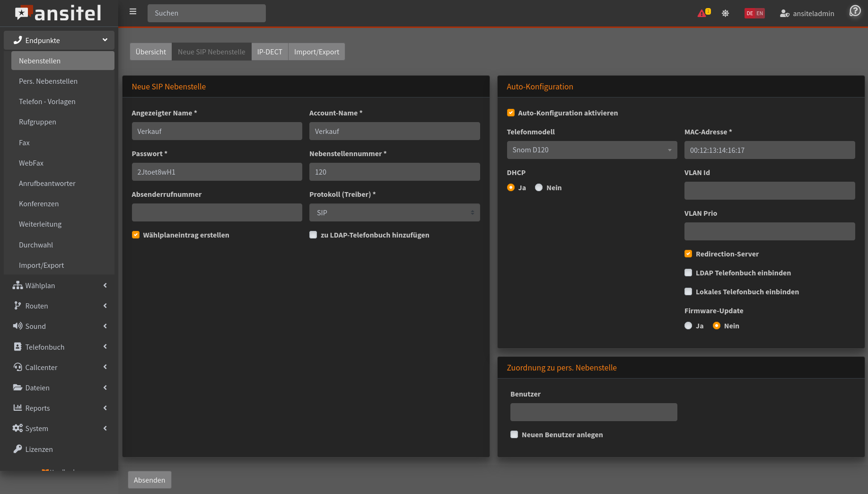Open the Telefonmodell dropdown

click(x=592, y=150)
